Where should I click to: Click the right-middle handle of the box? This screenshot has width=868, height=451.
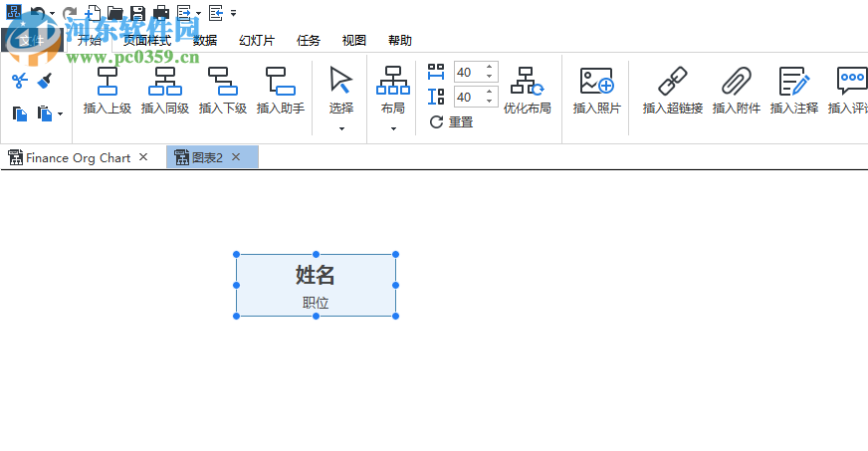coord(395,285)
